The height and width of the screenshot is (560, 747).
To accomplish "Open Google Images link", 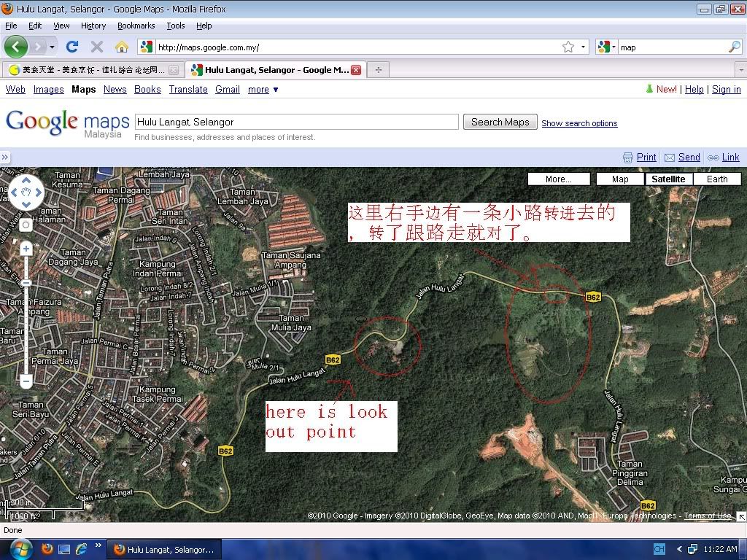I will (x=49, y=89).
